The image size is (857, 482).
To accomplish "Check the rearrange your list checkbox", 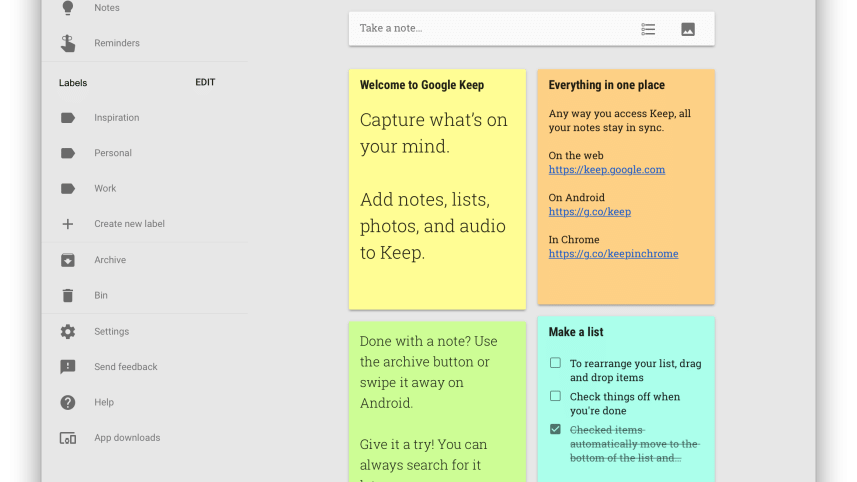I will pos(555,363).
